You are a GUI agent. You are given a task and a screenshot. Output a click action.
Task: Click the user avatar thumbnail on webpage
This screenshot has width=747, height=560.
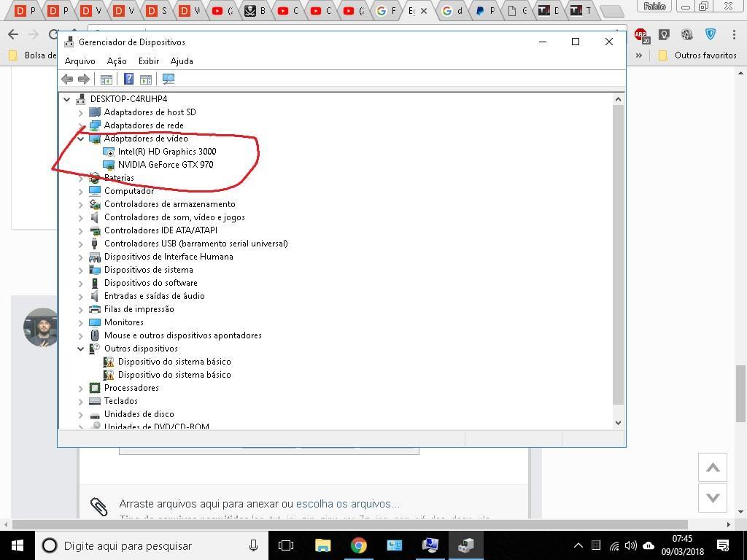[41, 327]
